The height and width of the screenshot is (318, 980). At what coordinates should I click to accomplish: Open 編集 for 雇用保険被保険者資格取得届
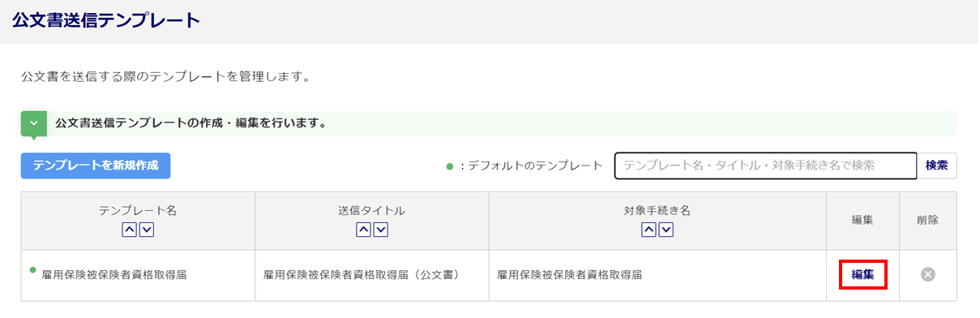point(862,274)
